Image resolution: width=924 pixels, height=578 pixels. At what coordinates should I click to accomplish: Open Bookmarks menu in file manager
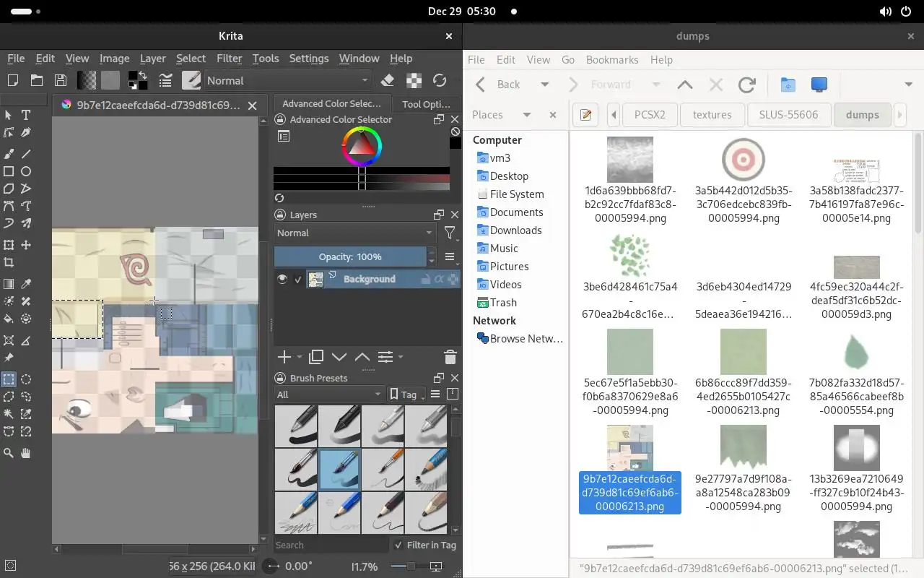[612, 60]
